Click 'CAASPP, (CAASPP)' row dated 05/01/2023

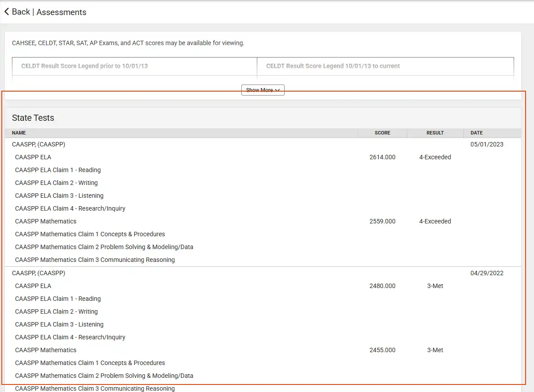click(x=263, y=144)
